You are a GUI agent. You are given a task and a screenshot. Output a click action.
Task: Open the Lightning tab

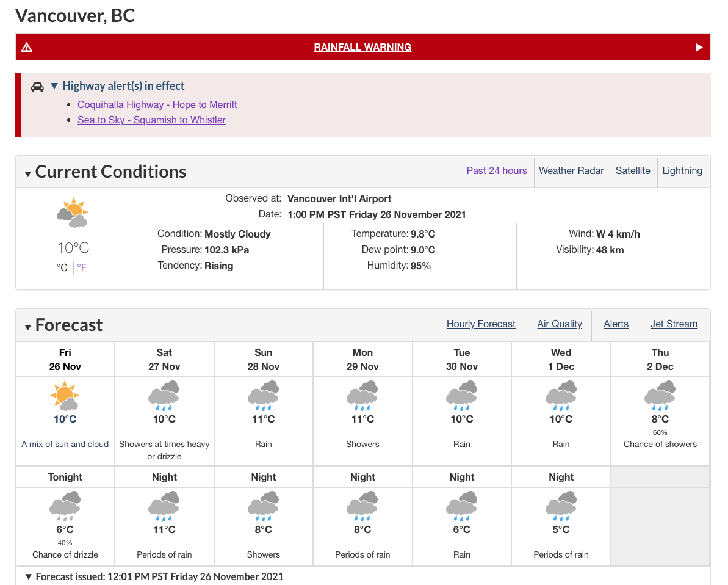coord(682,170)
